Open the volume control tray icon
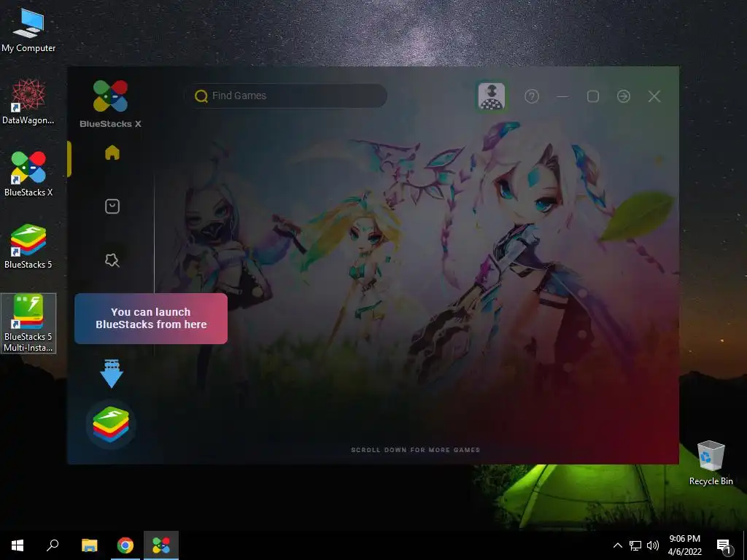This screenshot has width=747, height=560. coord(653,545)
